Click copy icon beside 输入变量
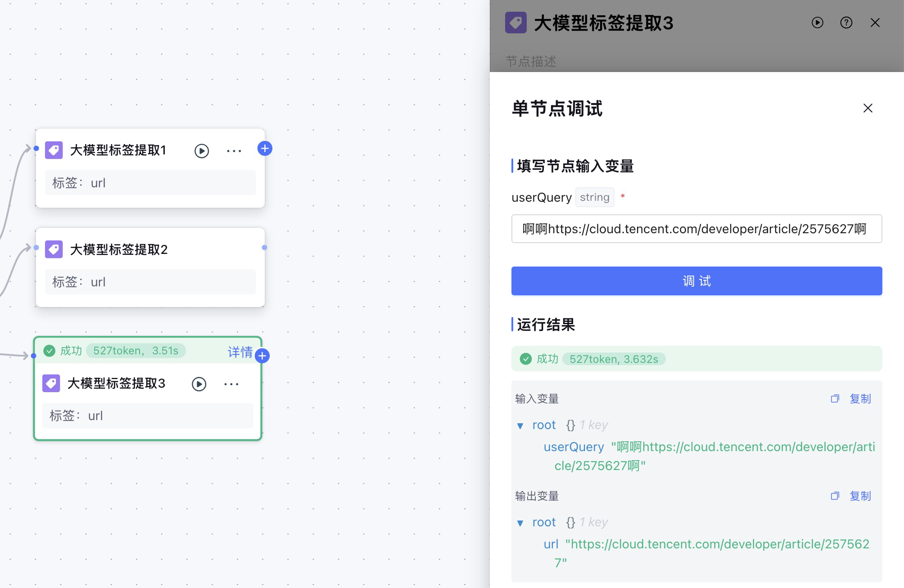The image size is (904, 588). [835, 398]
